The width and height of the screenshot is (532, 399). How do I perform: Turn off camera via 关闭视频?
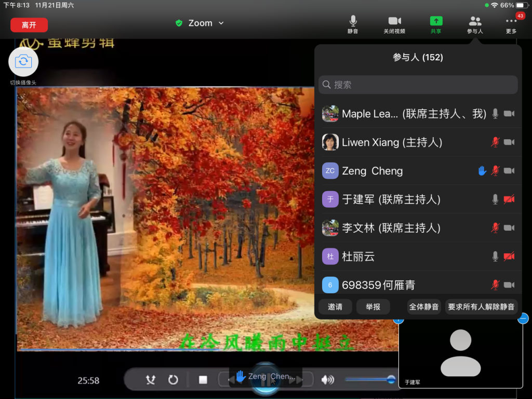[394, 24]
